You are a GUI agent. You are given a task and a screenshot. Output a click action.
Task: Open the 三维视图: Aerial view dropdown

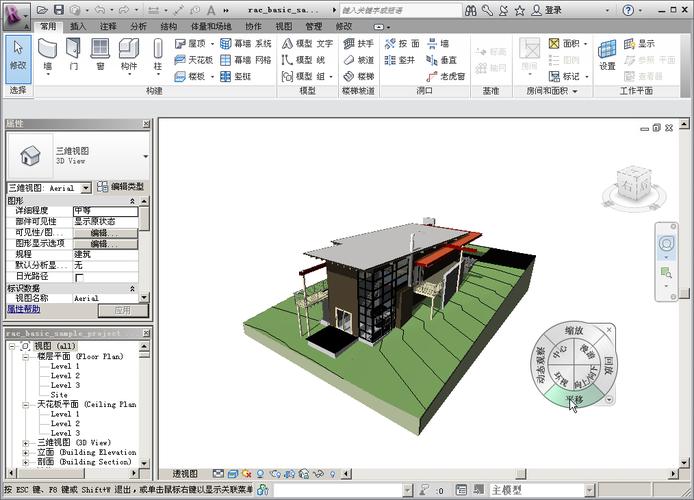[86, 187]
